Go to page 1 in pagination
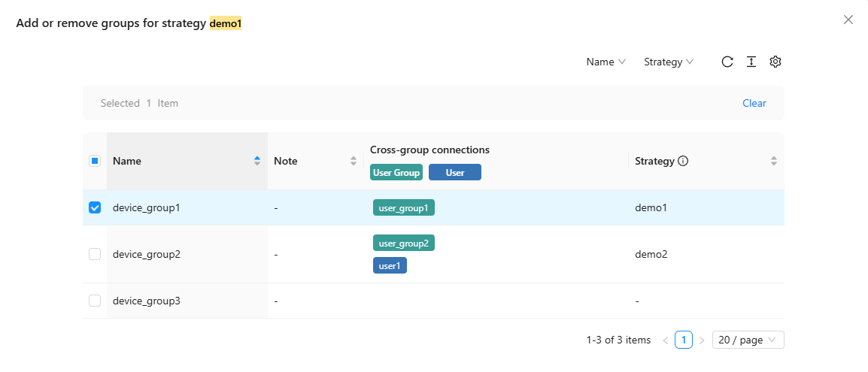The width and height of the screenshot is (868, 372). (x=683, y=340)
